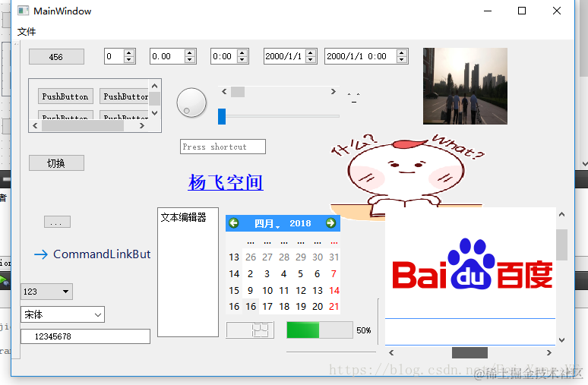
Task: Click the top-left PushButton in scroll area
Action: point(65,96)
